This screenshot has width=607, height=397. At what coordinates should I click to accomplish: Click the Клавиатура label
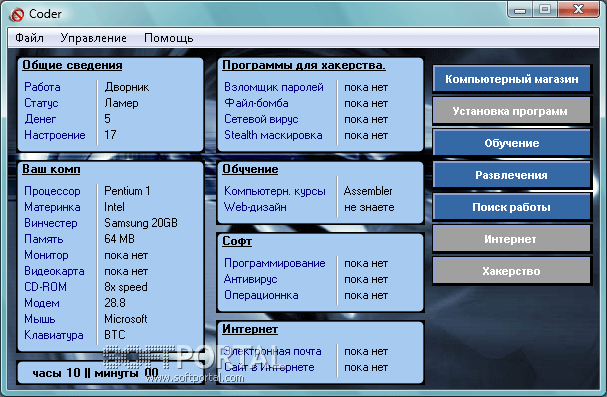click(x=54, y=335)
